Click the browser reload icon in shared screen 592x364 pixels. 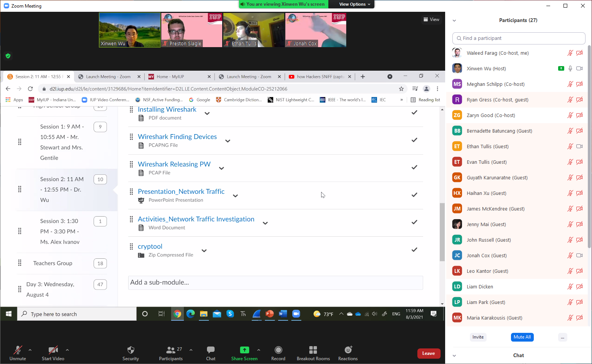point(30,89)
